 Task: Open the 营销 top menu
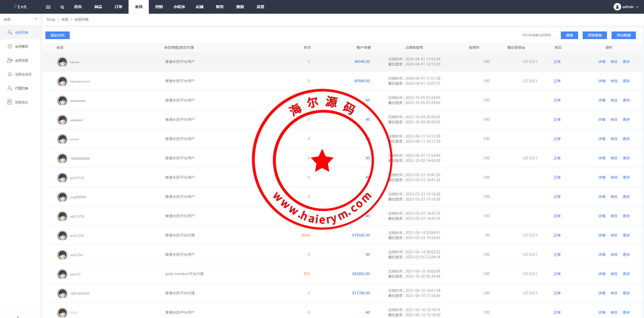(159, 7)
